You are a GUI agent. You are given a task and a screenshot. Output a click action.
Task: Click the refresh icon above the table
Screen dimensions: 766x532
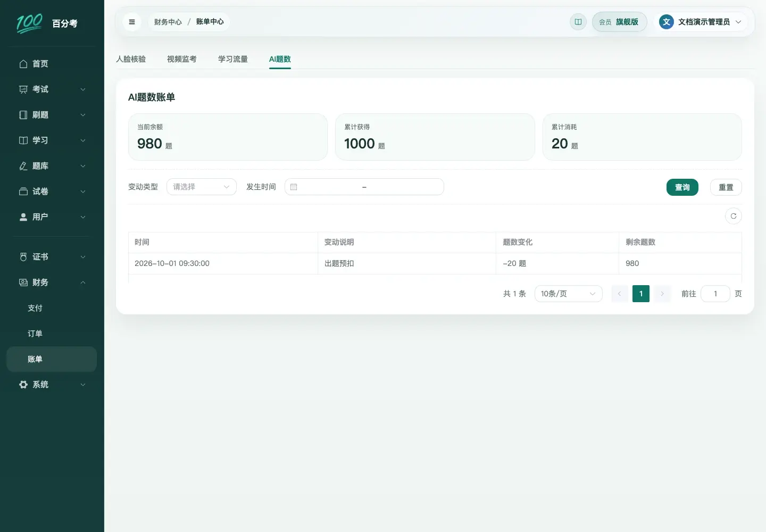coord(734,216)
